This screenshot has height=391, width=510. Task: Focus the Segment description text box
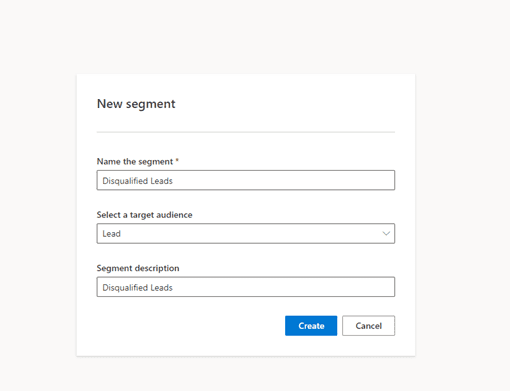246,287
